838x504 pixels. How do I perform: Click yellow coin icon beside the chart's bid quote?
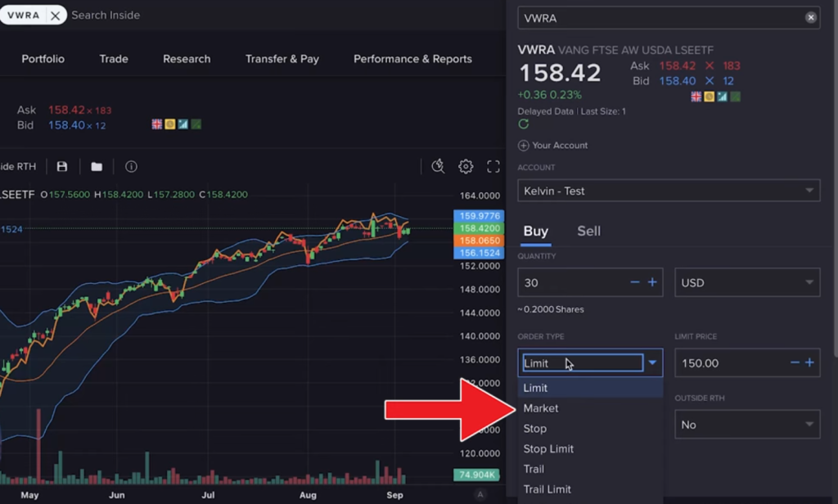click(x=170, y=124)
